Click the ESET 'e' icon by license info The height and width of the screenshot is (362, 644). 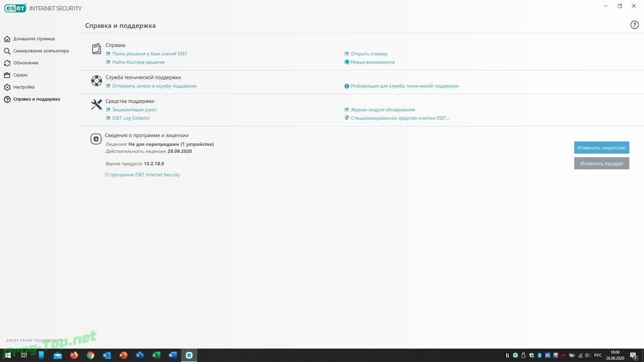pyautogui.click(x=96, y=139)
